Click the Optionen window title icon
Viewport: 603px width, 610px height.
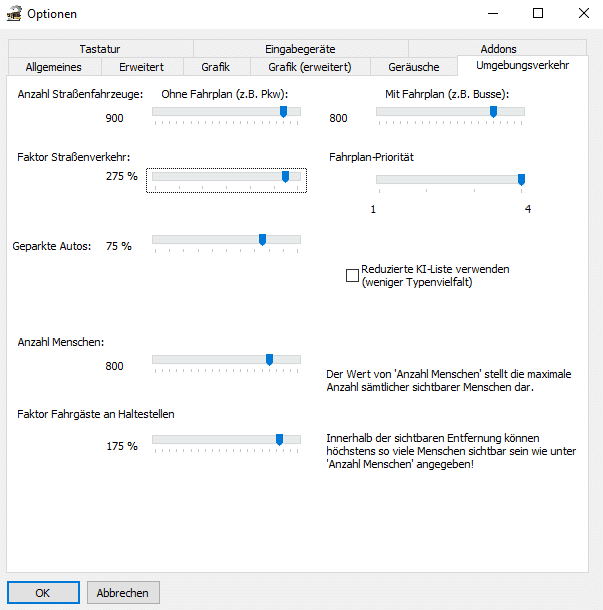click(14, 14)
